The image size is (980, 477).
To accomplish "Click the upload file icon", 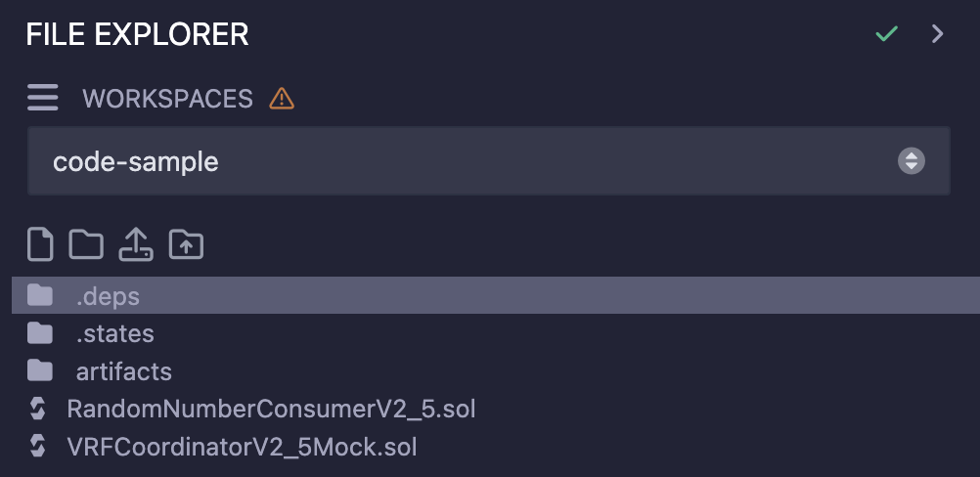I will (136, 243).
